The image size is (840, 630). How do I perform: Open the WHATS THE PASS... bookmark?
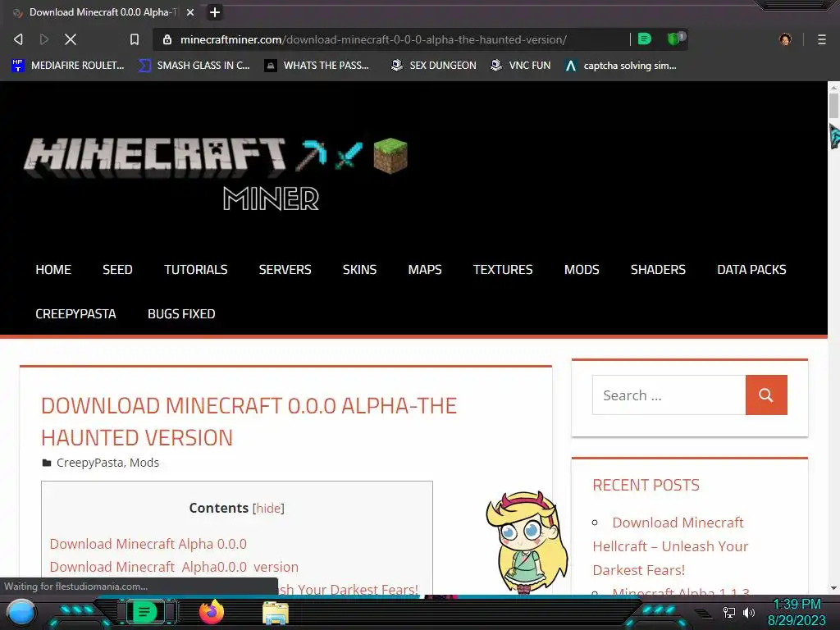(317, 66)
